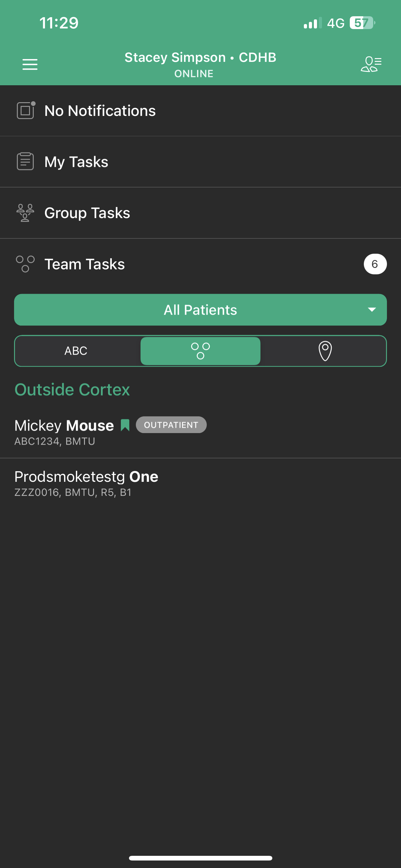Tap the notifications icon
Viewport: 401px width, 868px height.
(26, 110)
